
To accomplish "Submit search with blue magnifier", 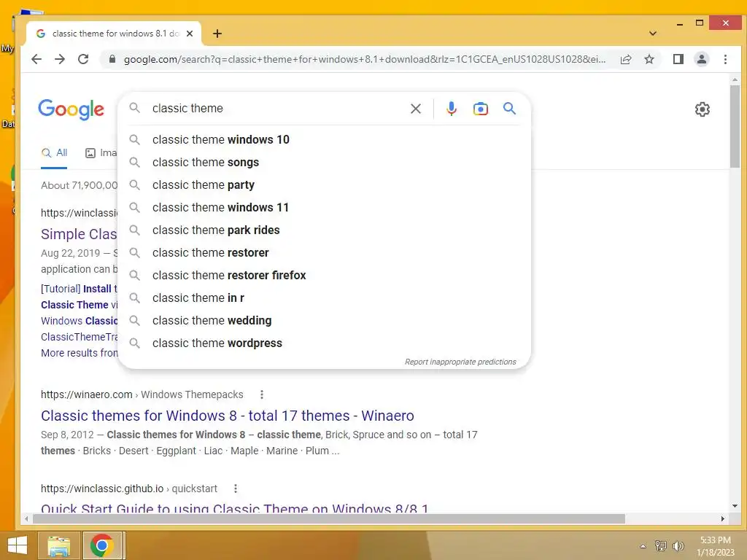I will coord(509,109).
